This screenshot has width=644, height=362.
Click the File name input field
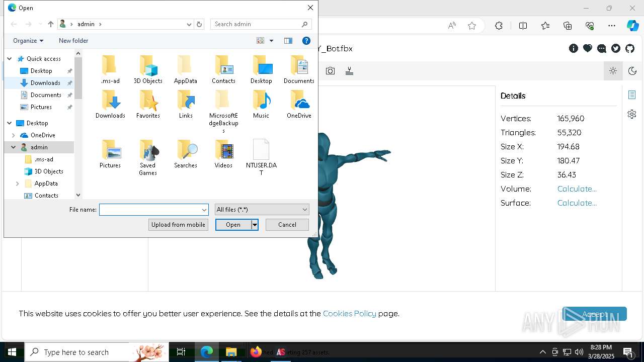click(x=149, y=210)
